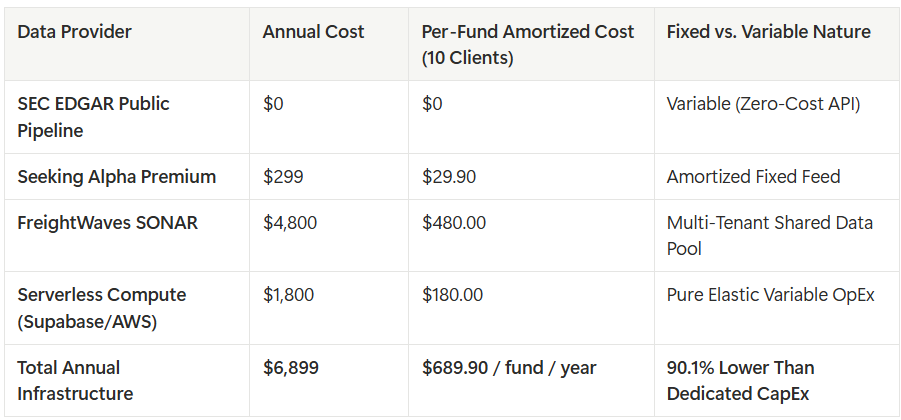Select the $299 annual cost value

[283, 176]
